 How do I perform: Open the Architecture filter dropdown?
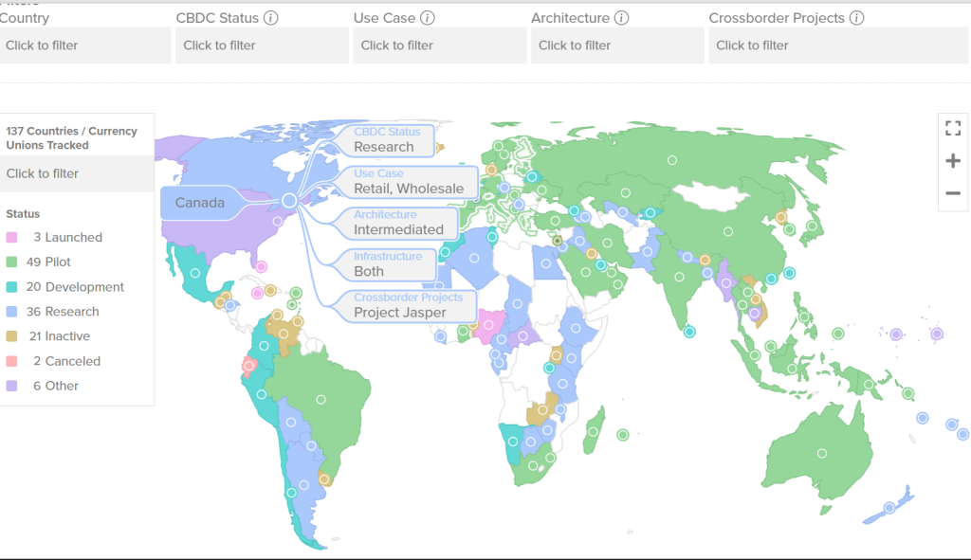(616, 45)
